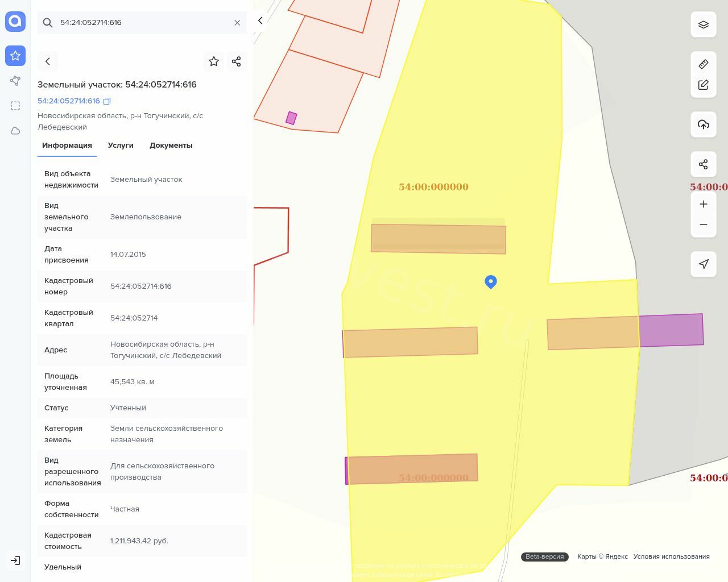Copy cadastral number 54:24:052714:616

pyautogui.click(x=107, y=101)
